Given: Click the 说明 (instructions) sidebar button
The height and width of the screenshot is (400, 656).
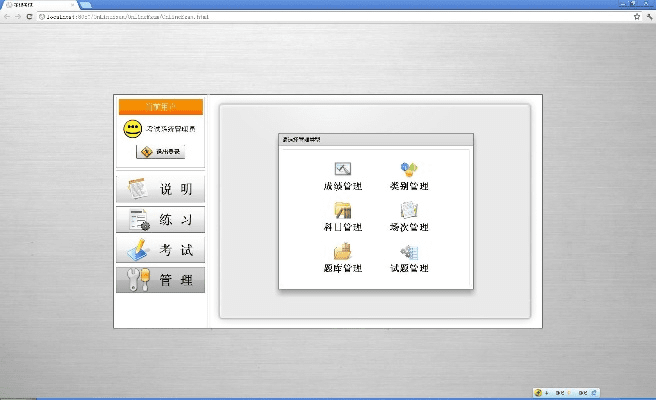Looking at the screenshot, I should pos(160,189).
